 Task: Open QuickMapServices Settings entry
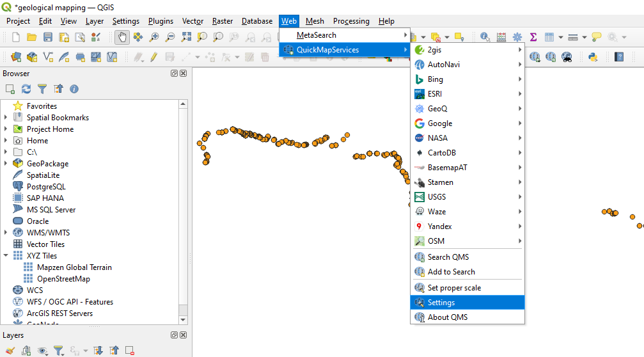(467, 303)
